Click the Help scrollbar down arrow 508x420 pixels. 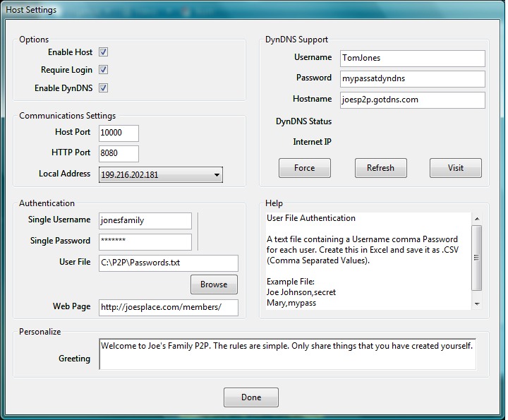[x=477, y=304]
